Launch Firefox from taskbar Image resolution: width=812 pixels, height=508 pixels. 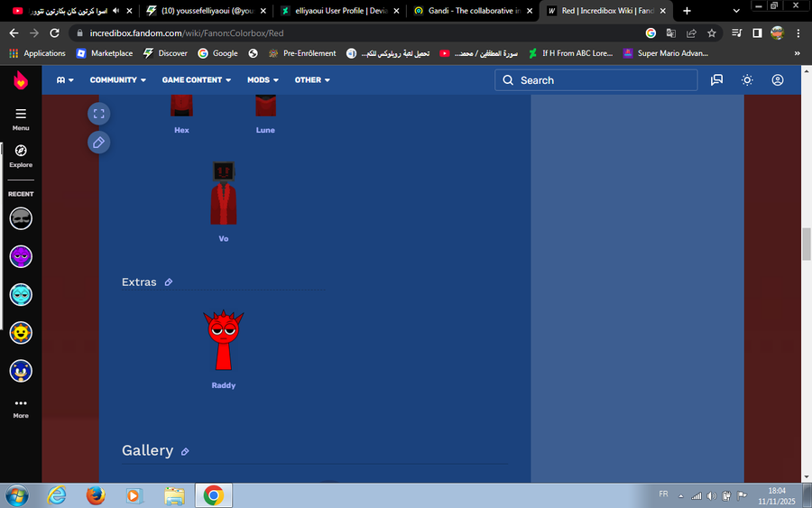[x=96, y=496]
